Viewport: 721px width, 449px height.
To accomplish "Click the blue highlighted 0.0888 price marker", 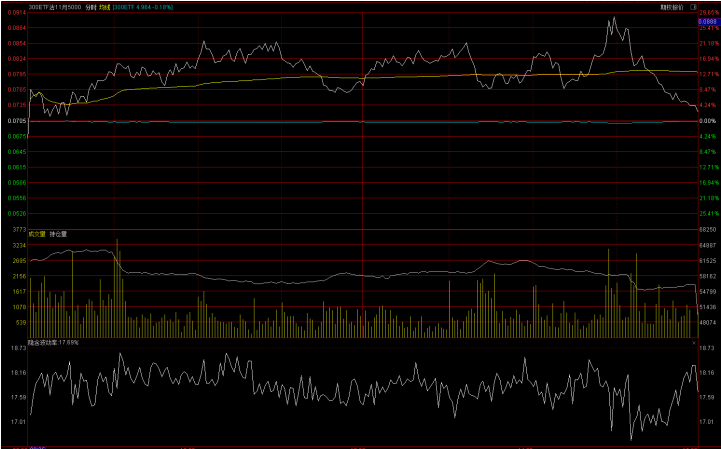I will [707, 21].
